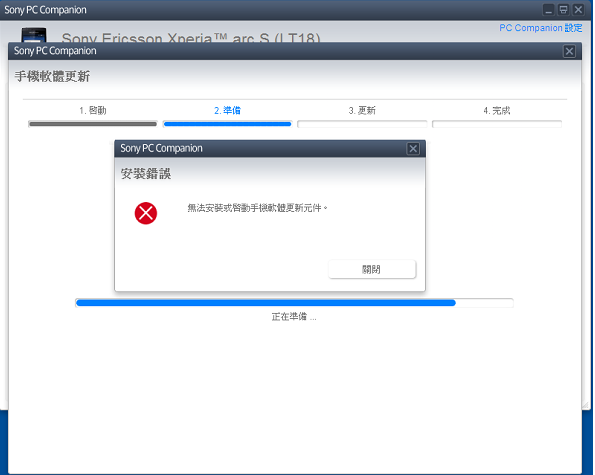Viewport: 595px width, 475px height.
Task: Select step 1. 啟動 label
Action: coord(93,110)
